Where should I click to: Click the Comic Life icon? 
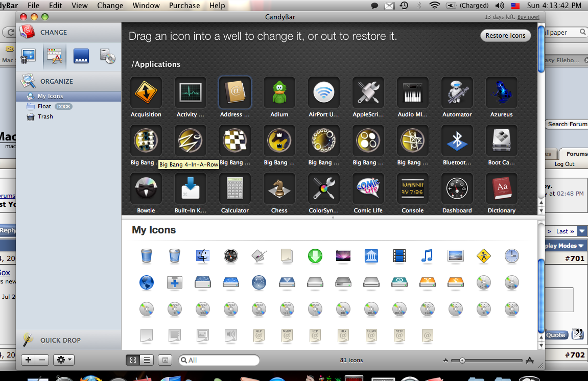point(368,188)
